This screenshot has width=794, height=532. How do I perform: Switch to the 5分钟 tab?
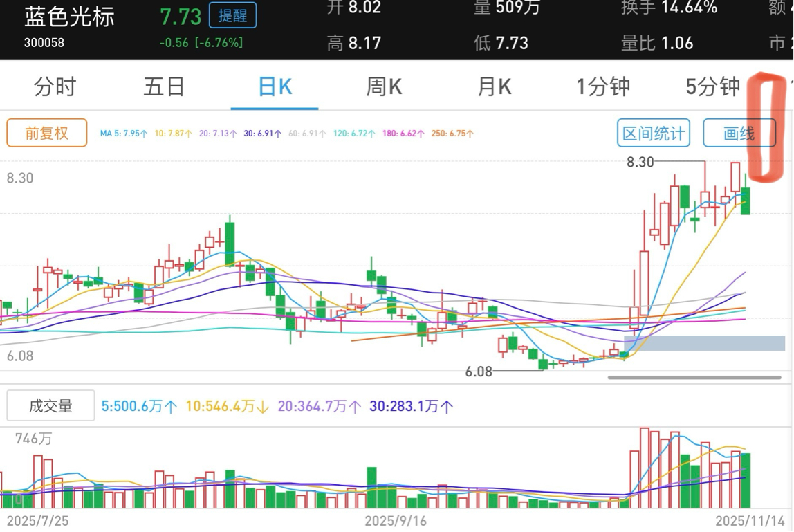click(x=713, y=86)
